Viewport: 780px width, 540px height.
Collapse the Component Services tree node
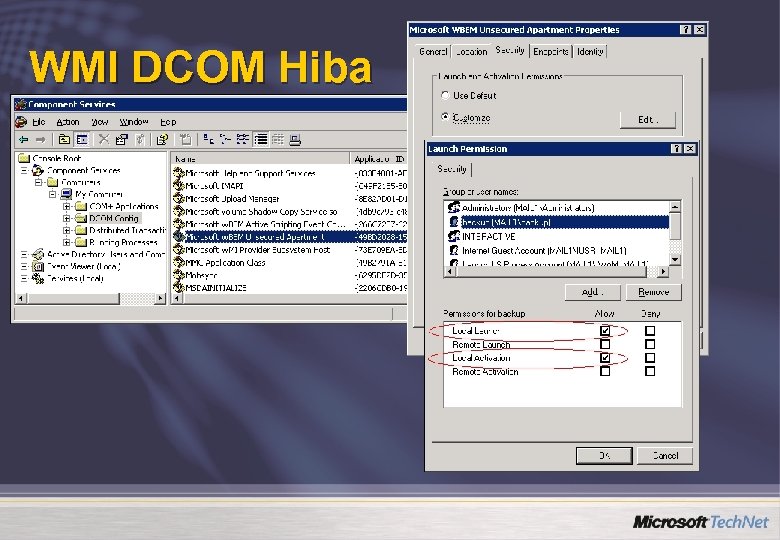24,171
